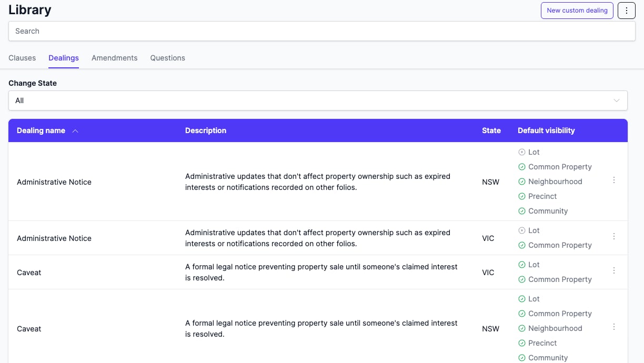Image resolution: width=644 pixels, height=363 pixels.
Task: Click VIC state cell of Administrative Notice
Action: pyautogui.click(x=488, y=238)
